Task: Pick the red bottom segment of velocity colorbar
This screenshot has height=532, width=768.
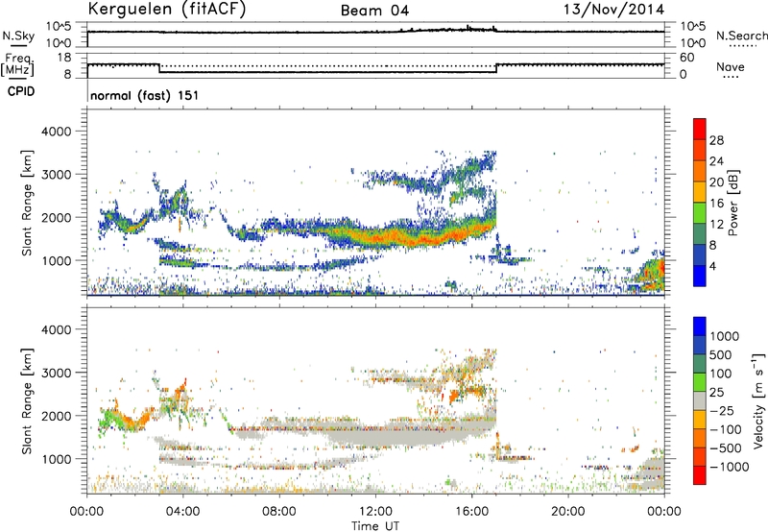Action: point(700,475)
